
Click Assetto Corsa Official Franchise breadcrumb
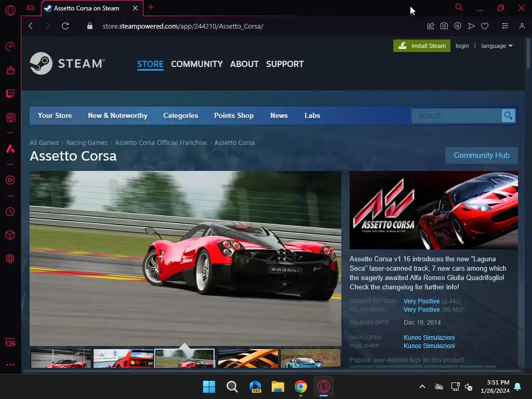point(161,143)
